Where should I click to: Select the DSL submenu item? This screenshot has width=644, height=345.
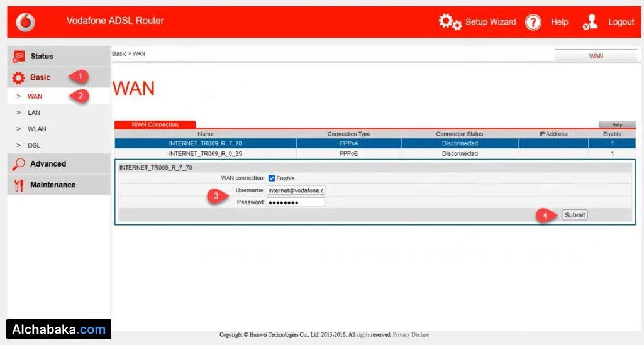pyautogui.click(x=34, y=145)
